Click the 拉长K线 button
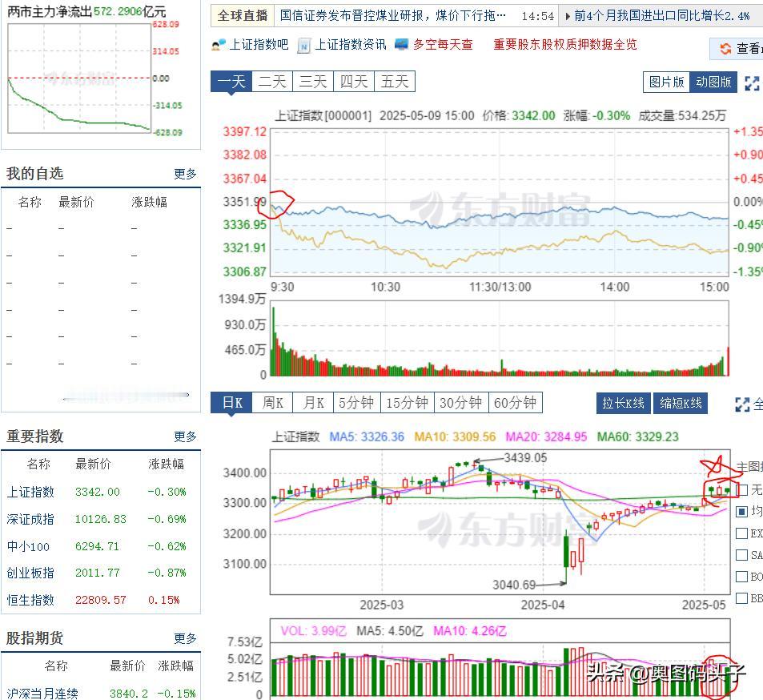The height and width of the screenshot is (700, 763). pos(624,403)
